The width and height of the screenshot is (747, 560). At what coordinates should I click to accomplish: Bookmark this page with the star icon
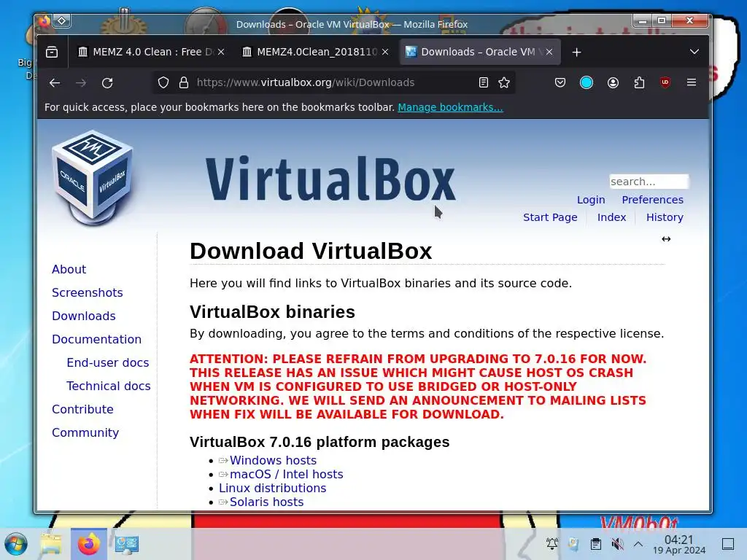point(504,83)
